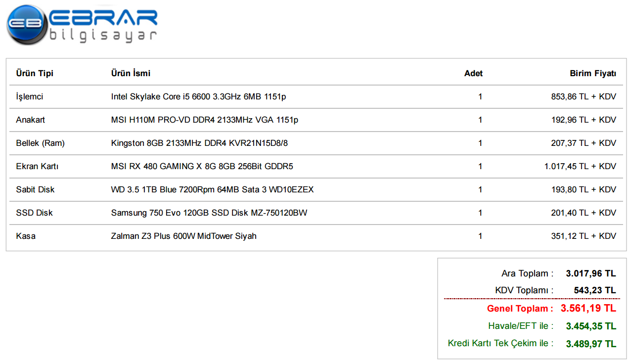Click the 853,86 TL + KDV price
Viewport: 629px width, 364px height.
584,96
